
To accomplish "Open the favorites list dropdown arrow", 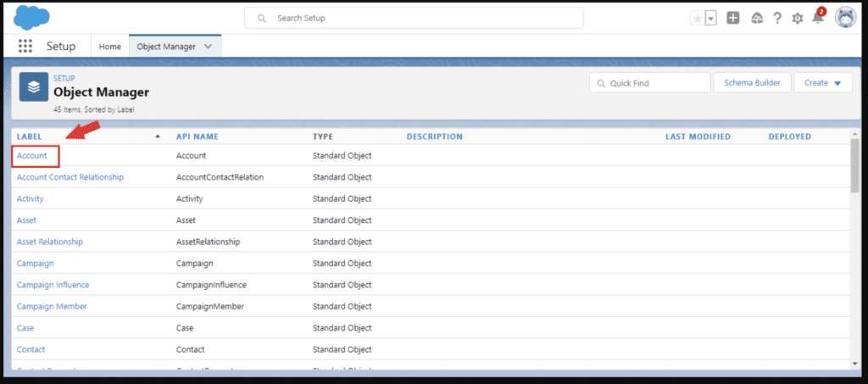I will coord(711,19).
